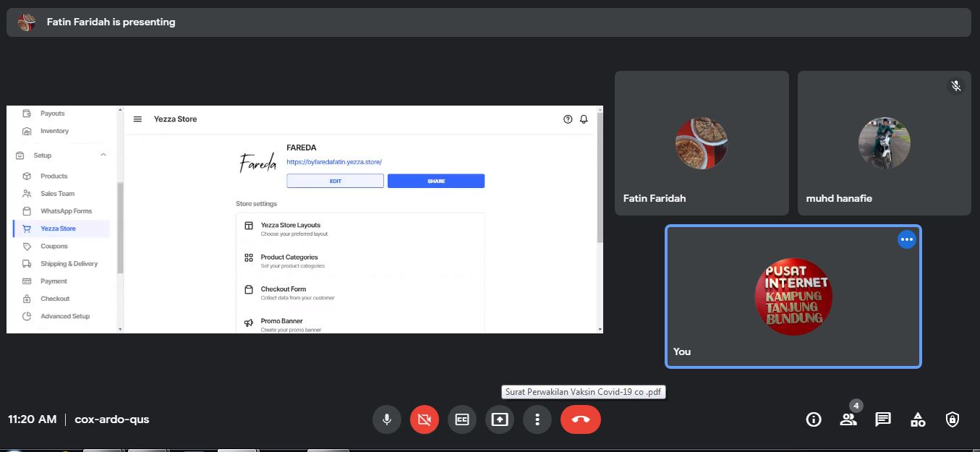The width and height of the screenshot is (980, 452).
Task: Open options on your own video tile
Action: point(907,239)
